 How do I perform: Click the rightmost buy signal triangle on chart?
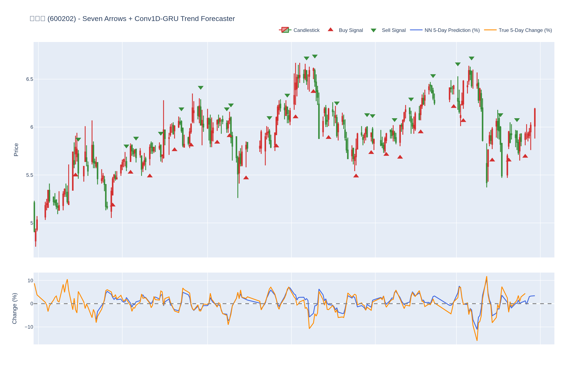(x=525, y=156)
